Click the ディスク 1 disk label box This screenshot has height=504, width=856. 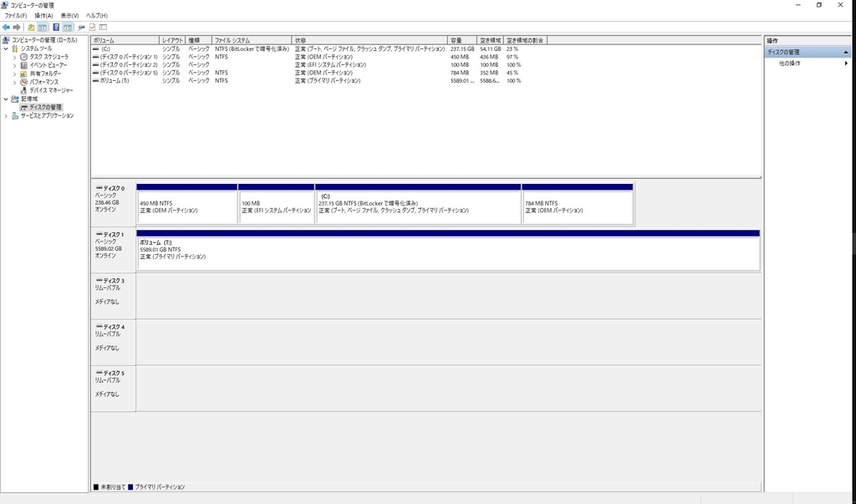click(x=113, y=250)
